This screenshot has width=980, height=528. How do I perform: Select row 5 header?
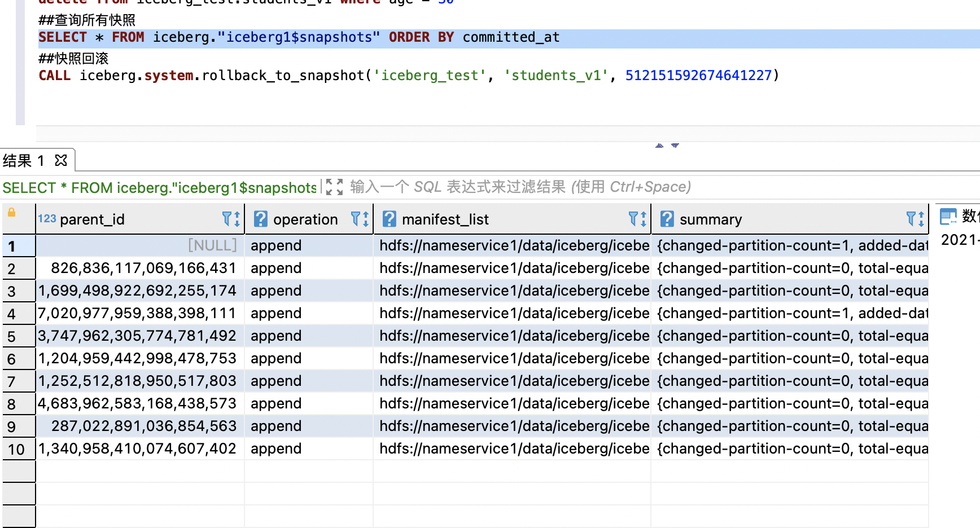point(19,336)
